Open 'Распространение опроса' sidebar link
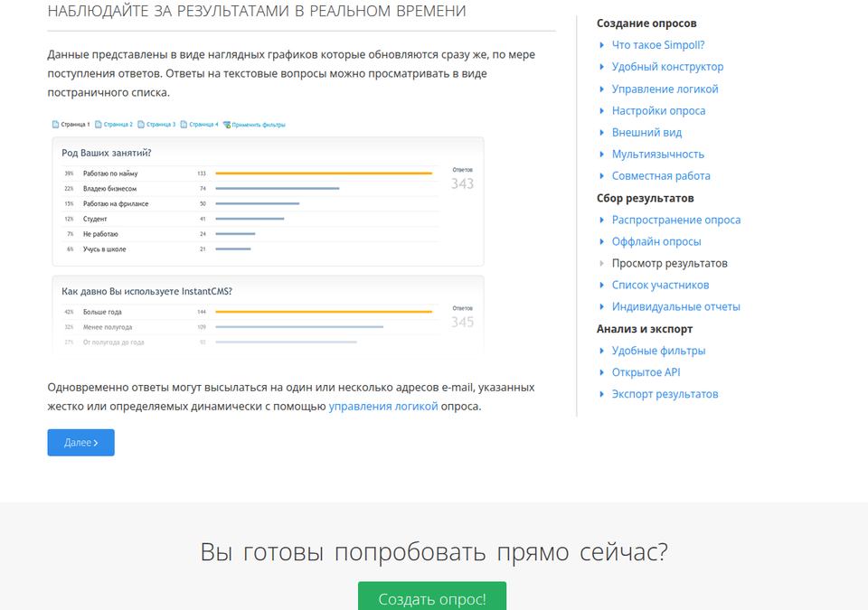This screenshot has width=868, height=610. (x=676, y=220)
